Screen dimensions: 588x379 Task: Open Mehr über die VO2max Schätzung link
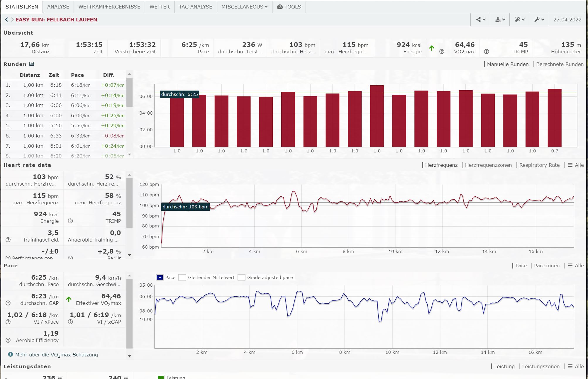coord(56,355)
